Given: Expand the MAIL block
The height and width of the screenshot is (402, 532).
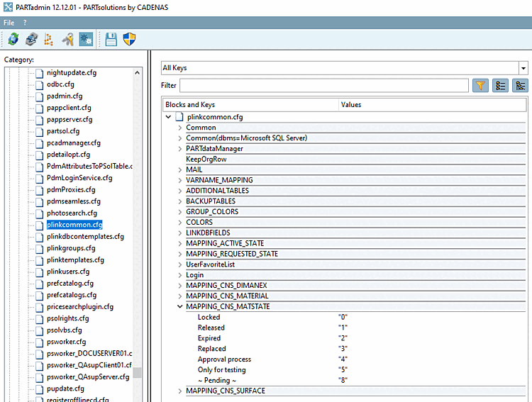Looking at the screenshot, I should [180, 170].
